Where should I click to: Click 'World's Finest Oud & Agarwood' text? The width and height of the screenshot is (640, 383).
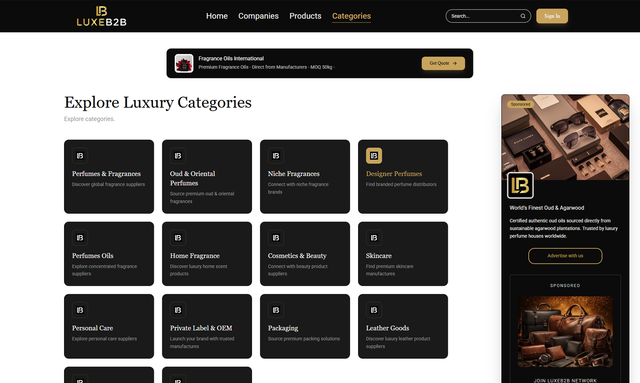[x=547, y=208]
